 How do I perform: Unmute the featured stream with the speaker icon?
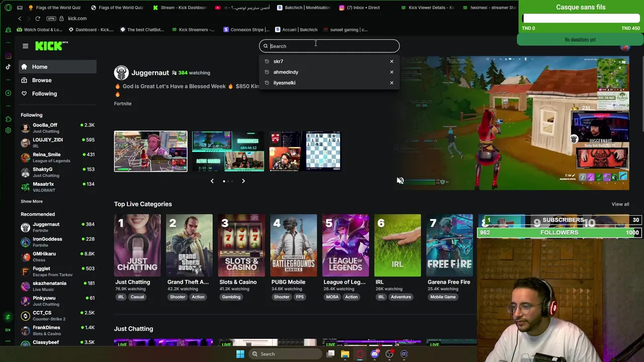400,181
